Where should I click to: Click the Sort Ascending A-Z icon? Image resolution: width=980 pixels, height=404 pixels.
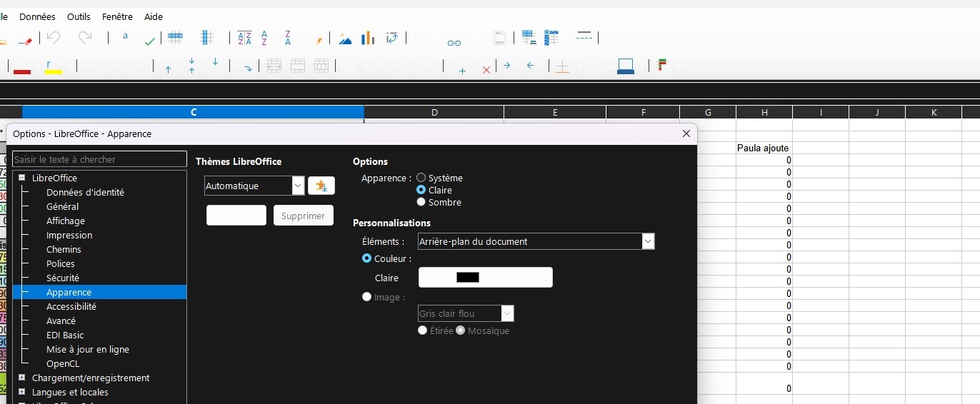coord(264,38)
